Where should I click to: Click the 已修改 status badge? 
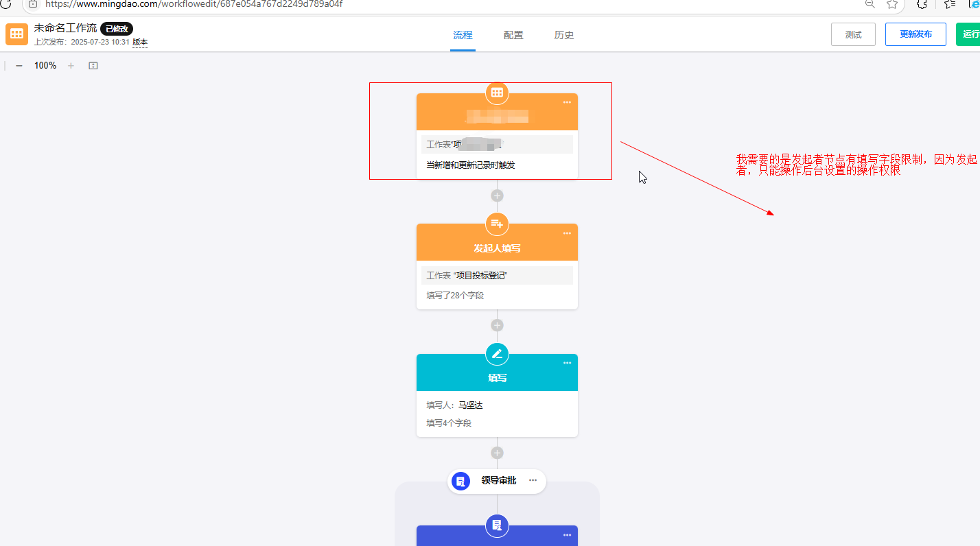click(x=117, y=29)
